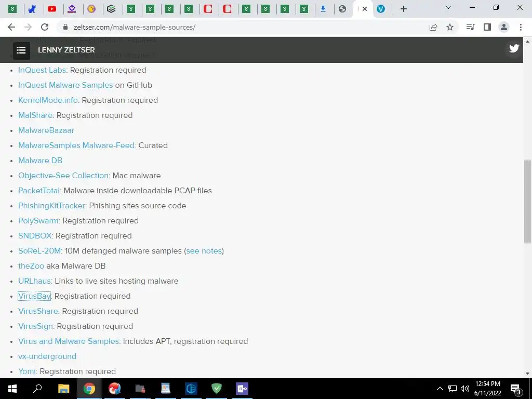Open the Chrome profile avatar icon
The width and height of the screenshot is (532, 399).
coord(504,27)
